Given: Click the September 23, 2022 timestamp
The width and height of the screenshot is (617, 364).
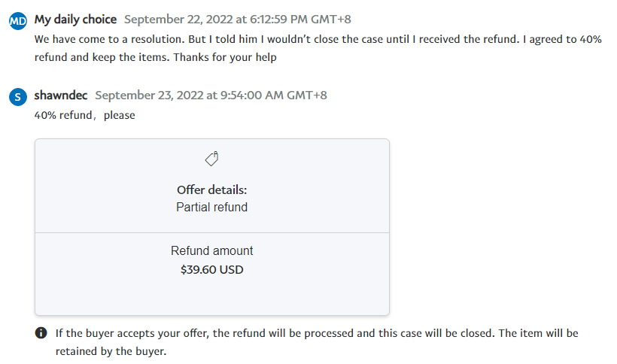Looking at the screenshot, I should click(x=211, y=96).
